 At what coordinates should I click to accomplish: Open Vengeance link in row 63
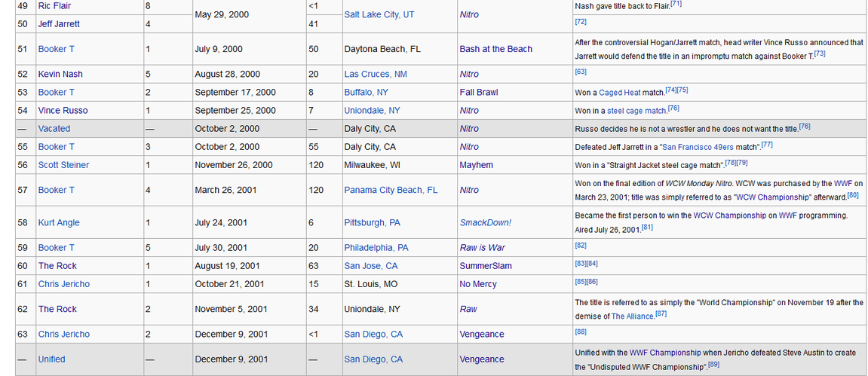[482, 335]
